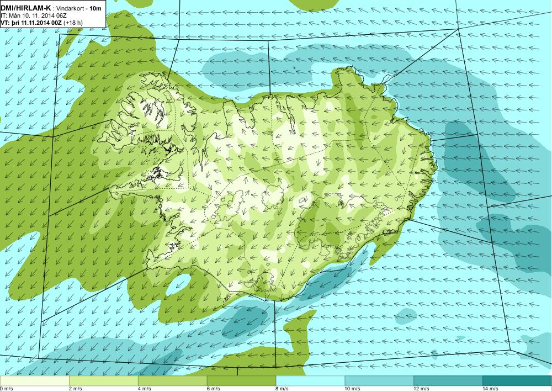Viewport: 552px width, 392px height.
Task: Click the light green 2–4 m/s legend swatch
Action: click(104, 381)
